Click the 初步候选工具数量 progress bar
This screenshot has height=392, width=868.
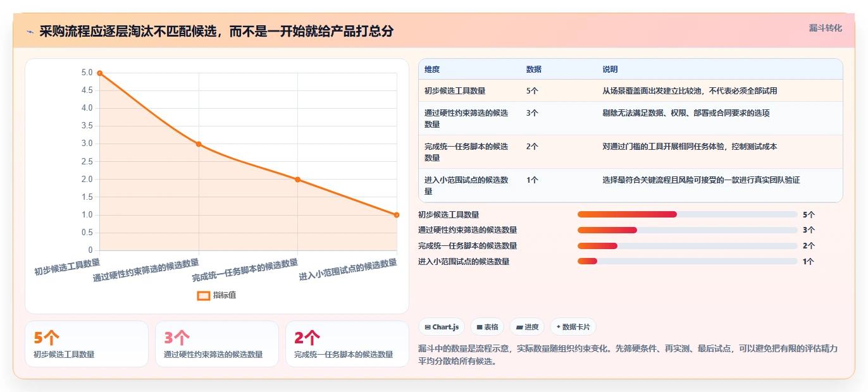pos(688,214)
